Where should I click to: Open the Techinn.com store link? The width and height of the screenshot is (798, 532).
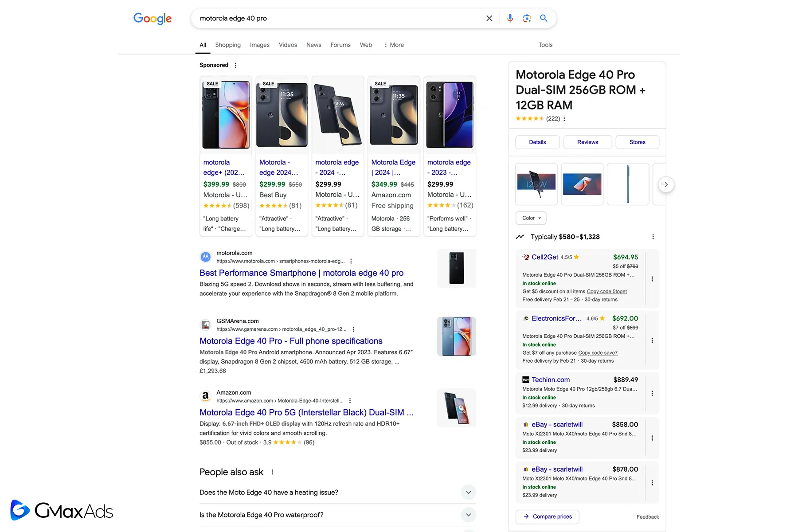551,380
